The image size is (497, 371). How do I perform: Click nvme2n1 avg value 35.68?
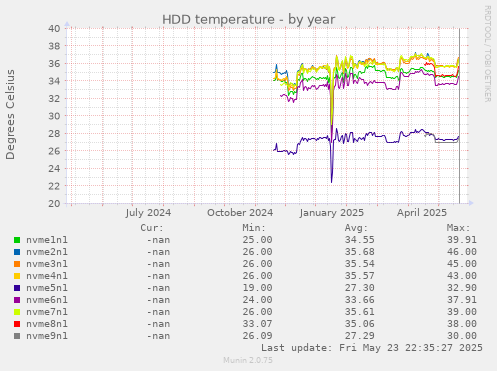(x=359, y=252)
